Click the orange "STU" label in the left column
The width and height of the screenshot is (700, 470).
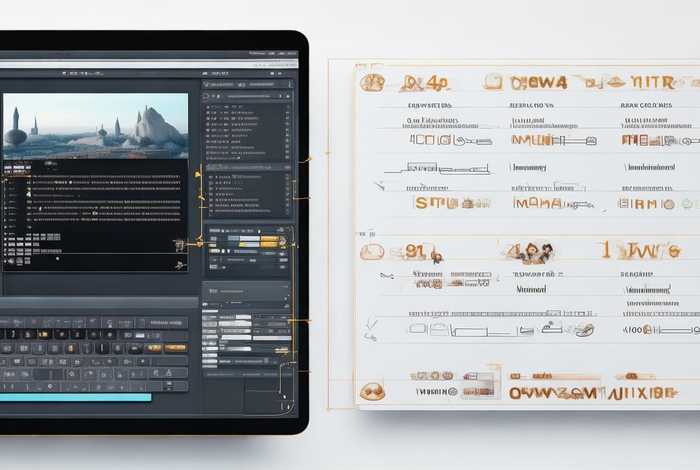436,203
